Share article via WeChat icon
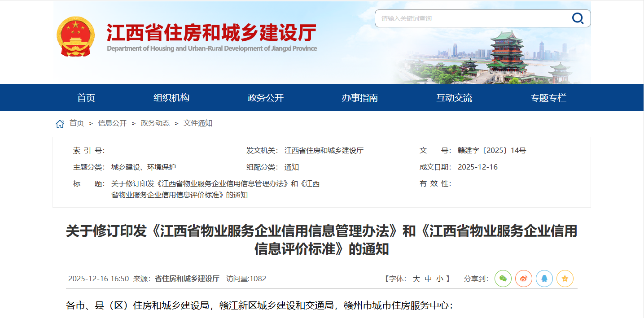 (503, 279)
